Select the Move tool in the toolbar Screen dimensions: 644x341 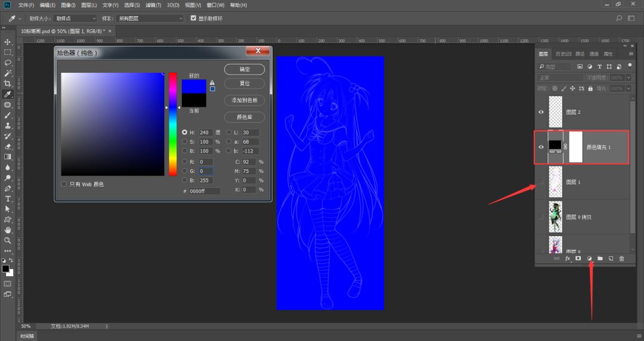8,42
